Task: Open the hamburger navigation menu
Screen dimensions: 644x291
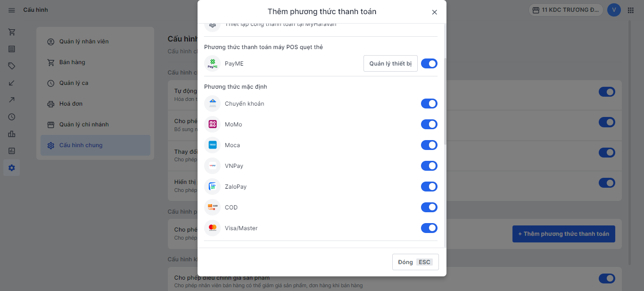Action: point(12,10)
